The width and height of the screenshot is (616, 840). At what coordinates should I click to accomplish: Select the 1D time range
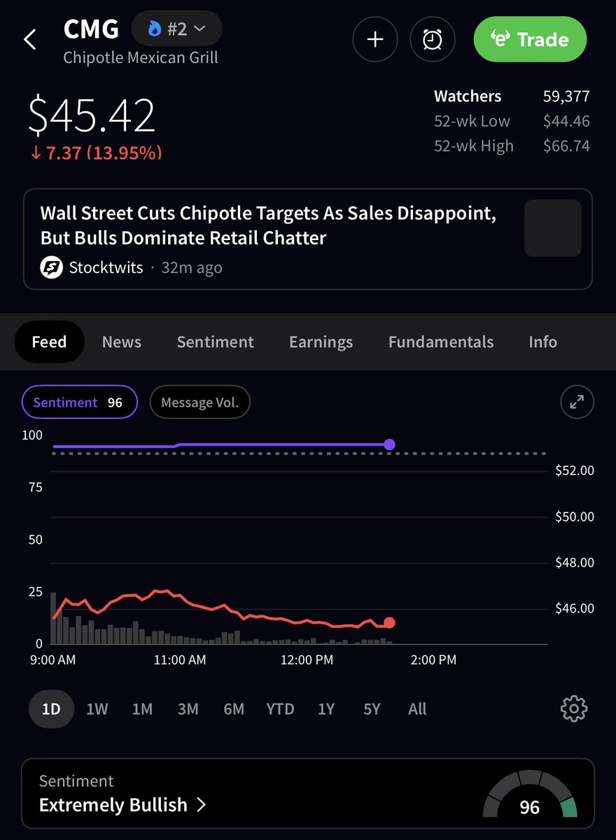click(51, 709)
